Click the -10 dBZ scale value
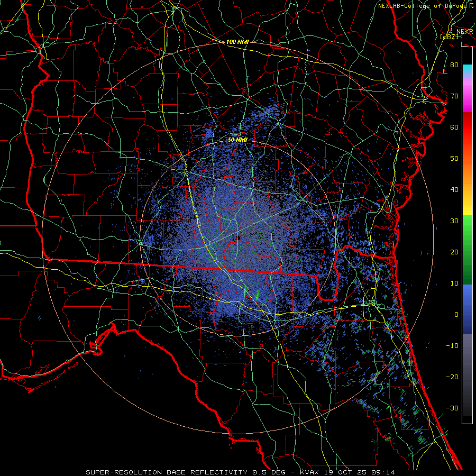Image resolution: width=476 pixels, height=476 pixels. [452, 345]
